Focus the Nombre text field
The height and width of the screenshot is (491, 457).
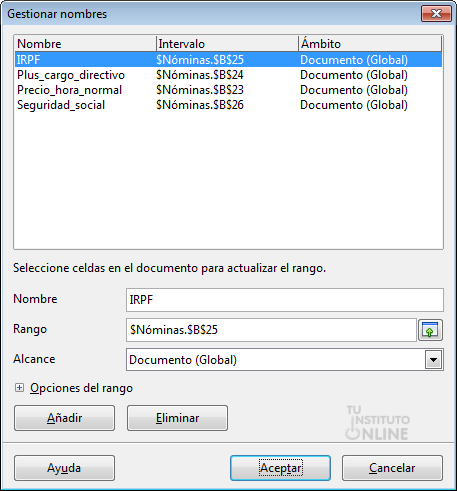point(285,300)
